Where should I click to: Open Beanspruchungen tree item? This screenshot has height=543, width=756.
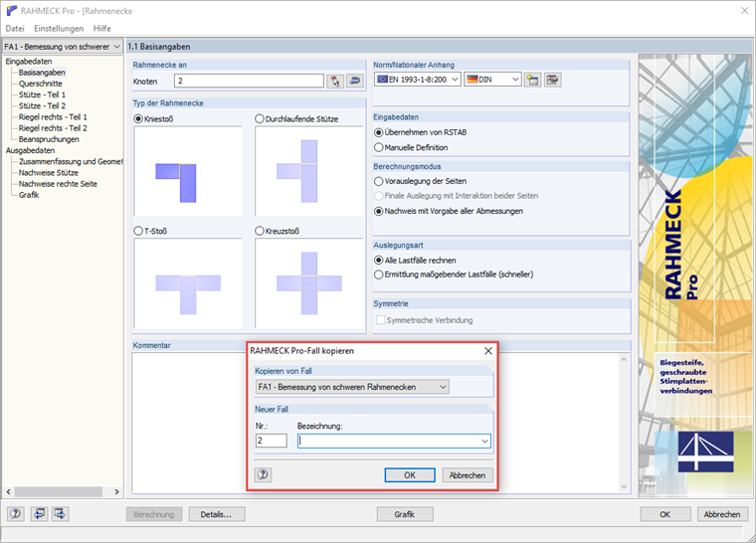49,139
